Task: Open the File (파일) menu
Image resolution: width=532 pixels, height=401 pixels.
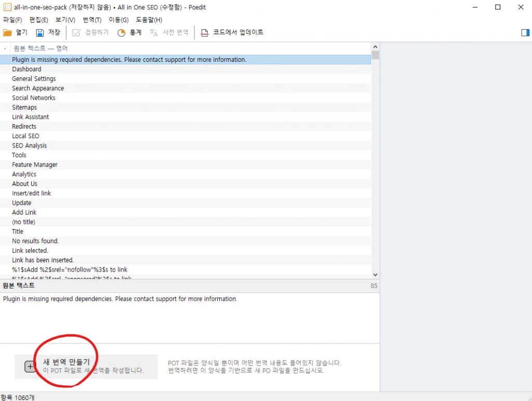Action: [12, 20]
